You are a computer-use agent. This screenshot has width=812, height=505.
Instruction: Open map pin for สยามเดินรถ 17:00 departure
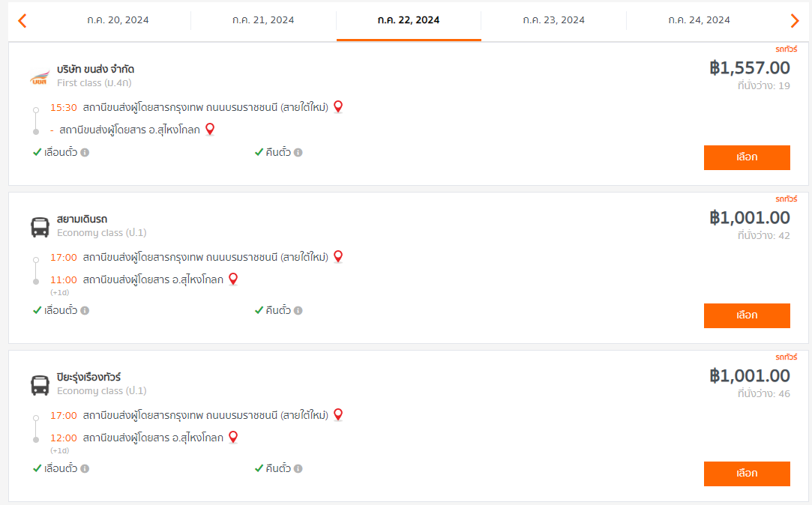[338, 257]
